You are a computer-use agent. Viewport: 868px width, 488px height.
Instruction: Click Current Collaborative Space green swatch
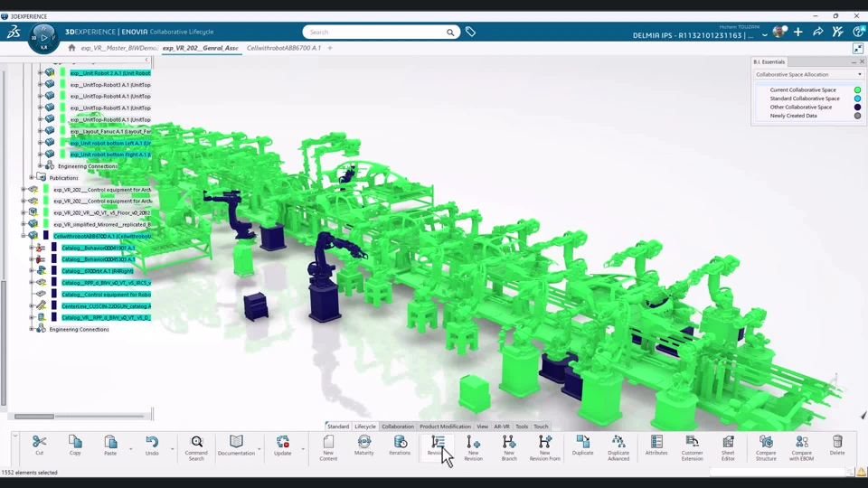click(857, 89)
